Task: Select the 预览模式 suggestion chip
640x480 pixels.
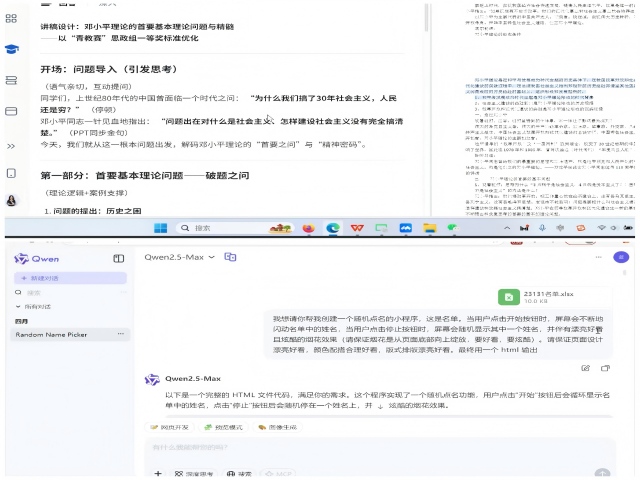Action: 224,427
